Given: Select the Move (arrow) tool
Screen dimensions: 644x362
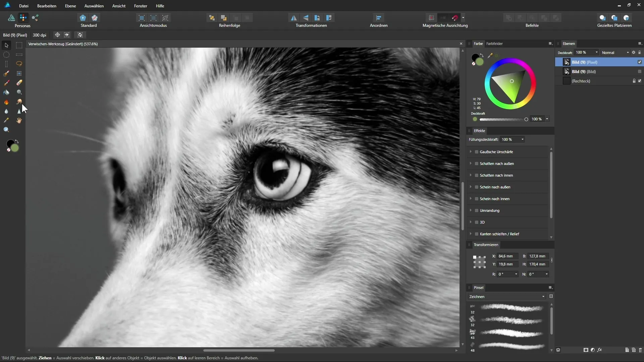Looking at the screenshot, I should (6, 45).
